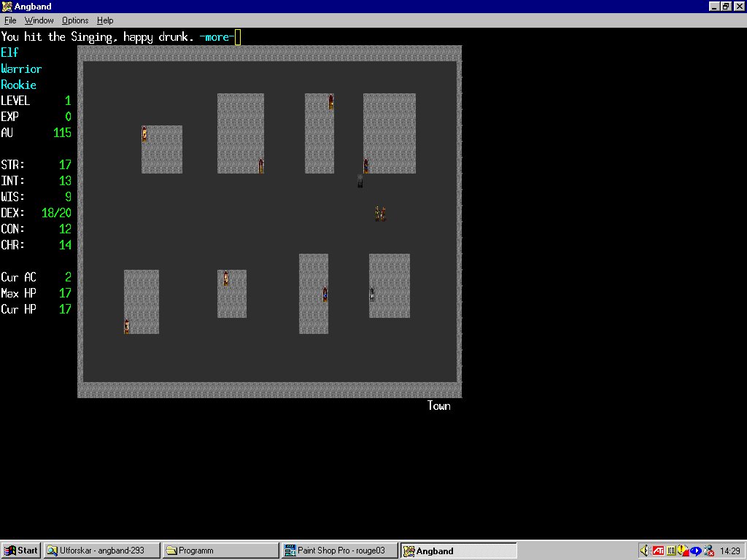This screenshot has height=560, width=747.
Task: Click the 'Town' location label
Action: click(x=438, y=405)
